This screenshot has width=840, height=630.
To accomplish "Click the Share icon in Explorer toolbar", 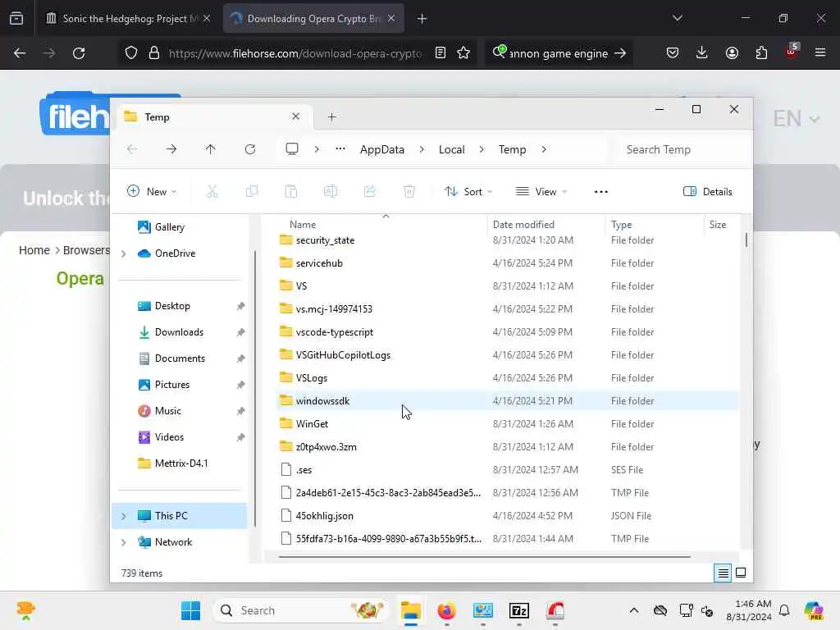I will click(370, 191).
